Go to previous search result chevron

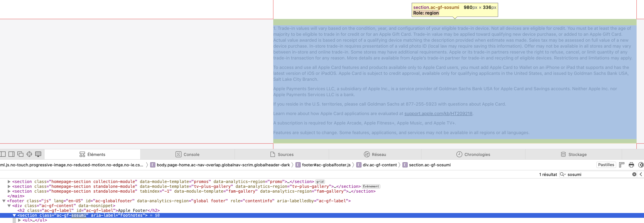[641, 174]
